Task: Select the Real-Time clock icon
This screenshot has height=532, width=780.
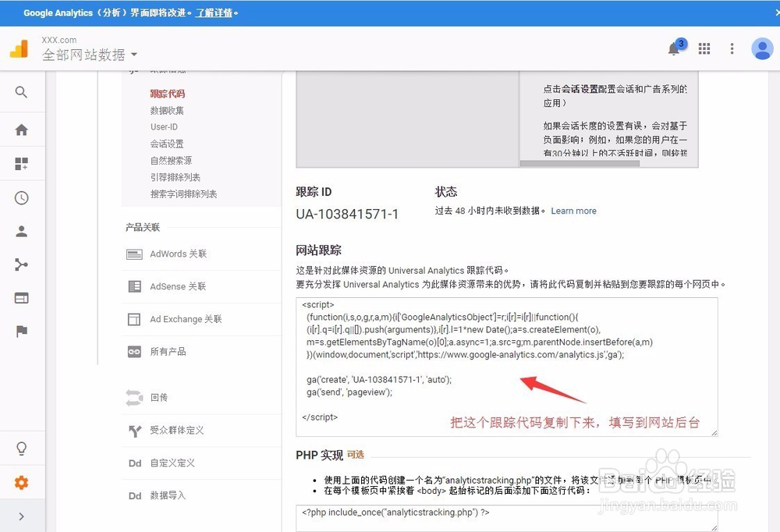Action: (22, 198)
